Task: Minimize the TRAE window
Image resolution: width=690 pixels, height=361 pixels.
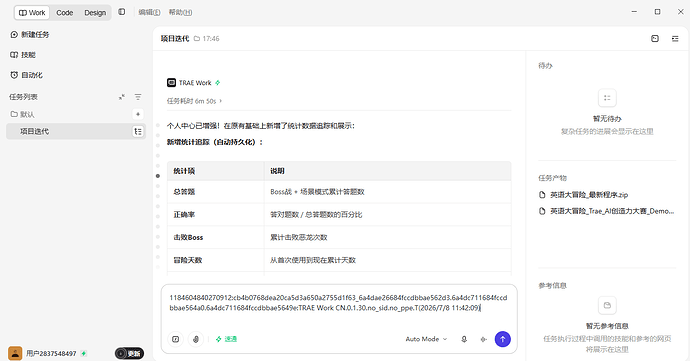Action: [x=634, y=12]
